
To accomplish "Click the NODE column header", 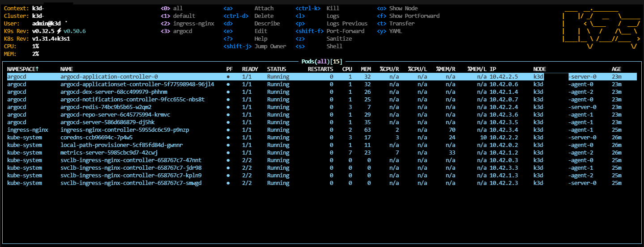I will click(x=540, y=69).
